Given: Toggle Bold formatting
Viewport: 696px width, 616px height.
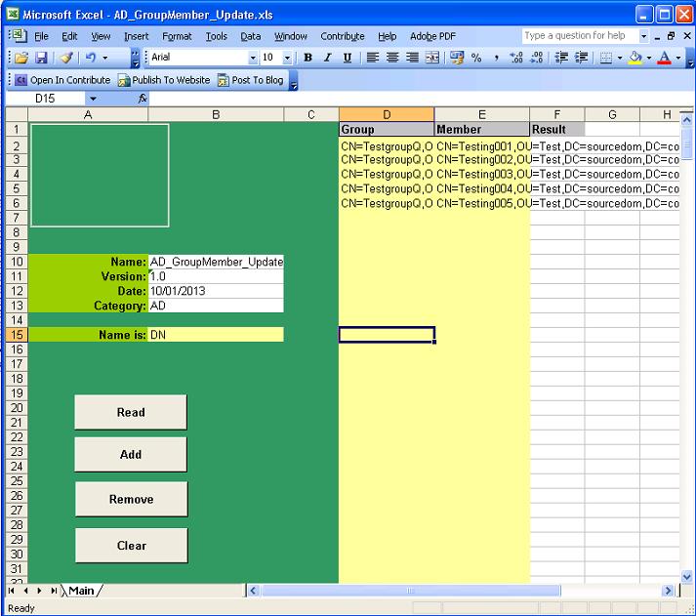Looking at the screenshot, I should [x=308, y=59].
